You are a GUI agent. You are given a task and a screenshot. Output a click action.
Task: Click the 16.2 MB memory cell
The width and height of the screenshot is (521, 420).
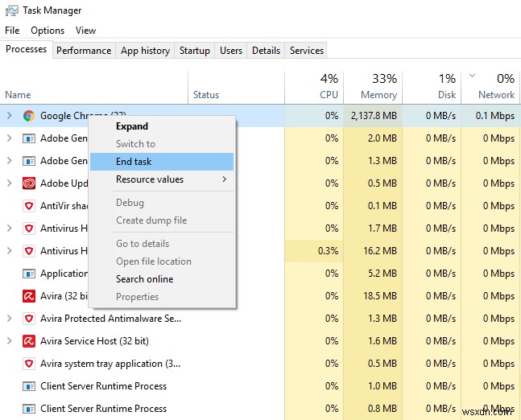click(373, 251)
